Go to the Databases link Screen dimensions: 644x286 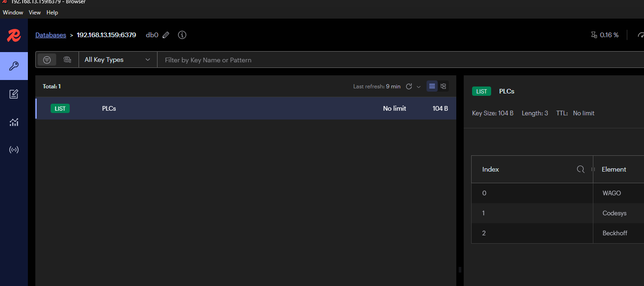tap(51, 35)
